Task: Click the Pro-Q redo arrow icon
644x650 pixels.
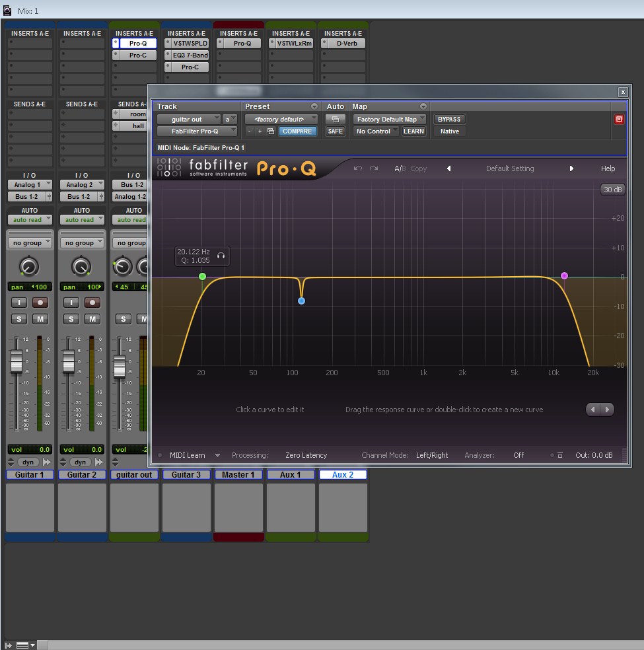Action: coord(374,168)
